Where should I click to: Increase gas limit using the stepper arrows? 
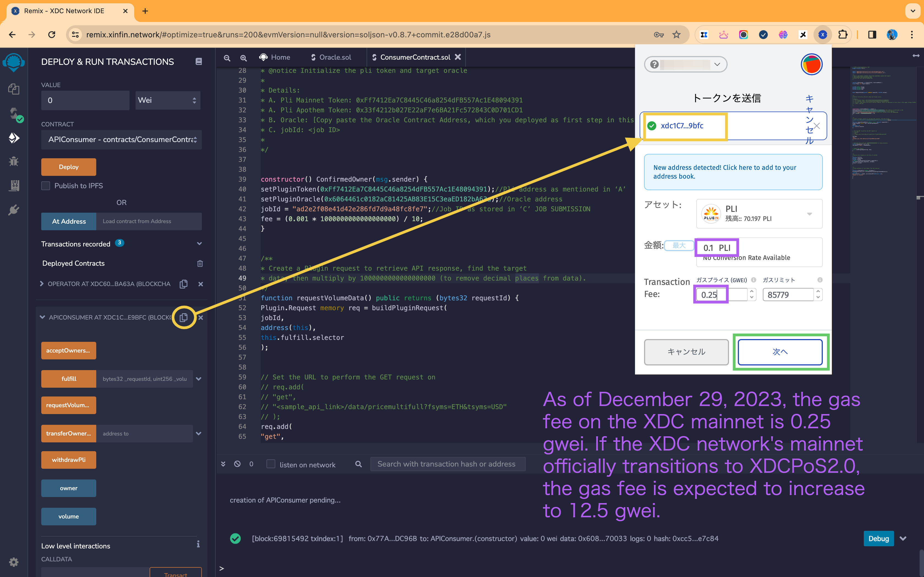tap(818, 294)
